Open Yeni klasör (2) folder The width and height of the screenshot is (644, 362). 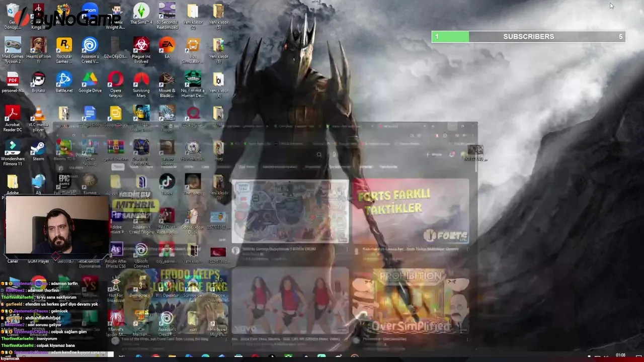[193, 16]
